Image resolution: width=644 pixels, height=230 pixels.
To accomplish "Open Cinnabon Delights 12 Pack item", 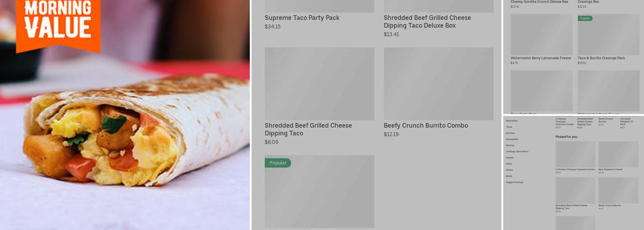I will click(x=628, y=122).
